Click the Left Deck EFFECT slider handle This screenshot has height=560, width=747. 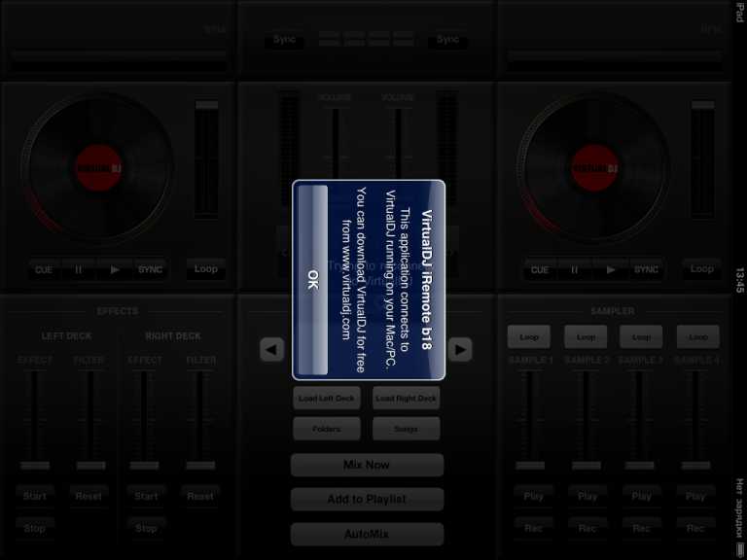[x=35, y=466]
